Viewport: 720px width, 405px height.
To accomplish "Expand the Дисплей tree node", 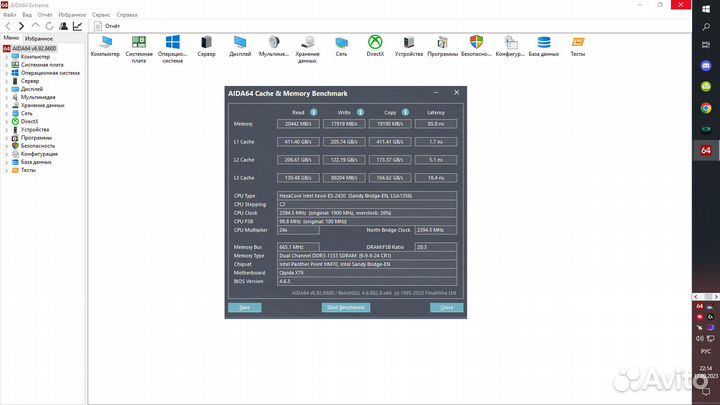I will 6,89.
